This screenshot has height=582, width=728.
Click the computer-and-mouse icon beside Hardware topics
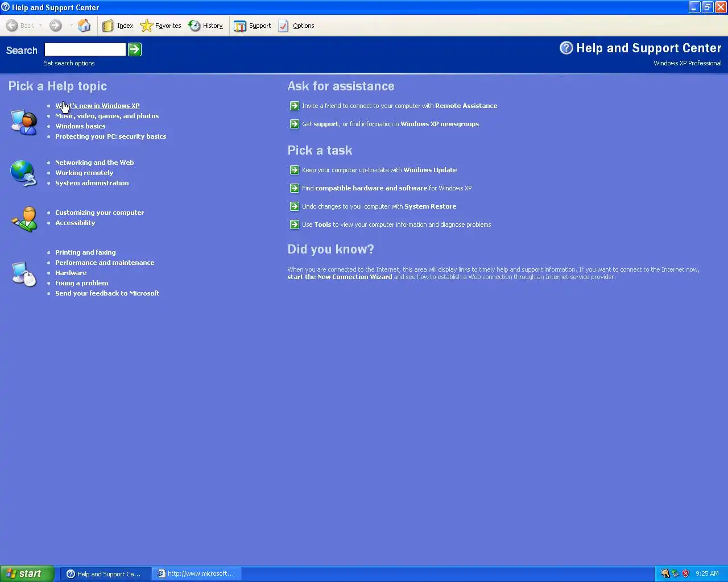coord(24,274)
